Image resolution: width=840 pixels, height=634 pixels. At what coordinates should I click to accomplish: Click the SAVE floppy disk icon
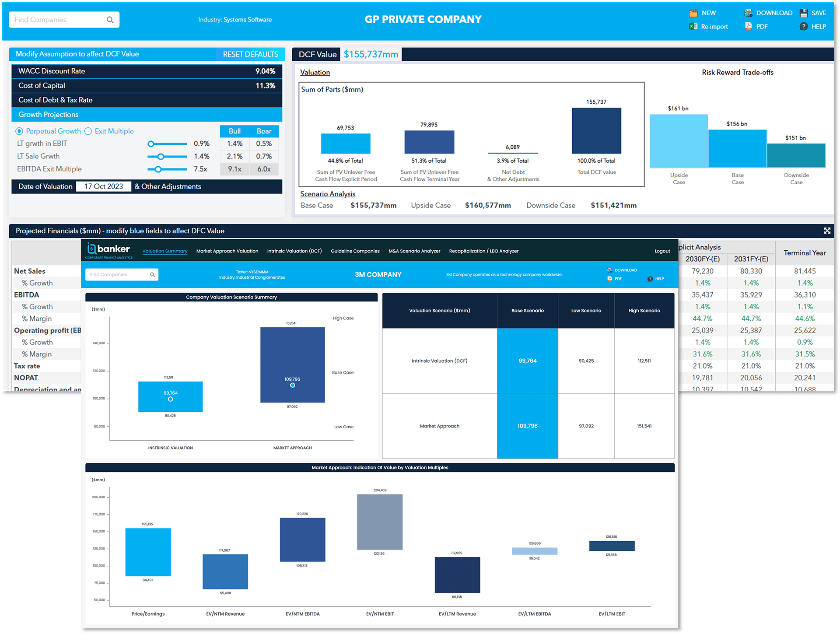pyautogui.click(x=804, y=13)
